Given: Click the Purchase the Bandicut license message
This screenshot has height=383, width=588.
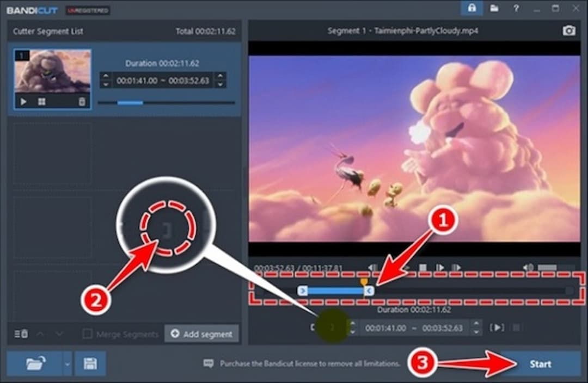Looking at the screenshot, I should coord(310,363).
